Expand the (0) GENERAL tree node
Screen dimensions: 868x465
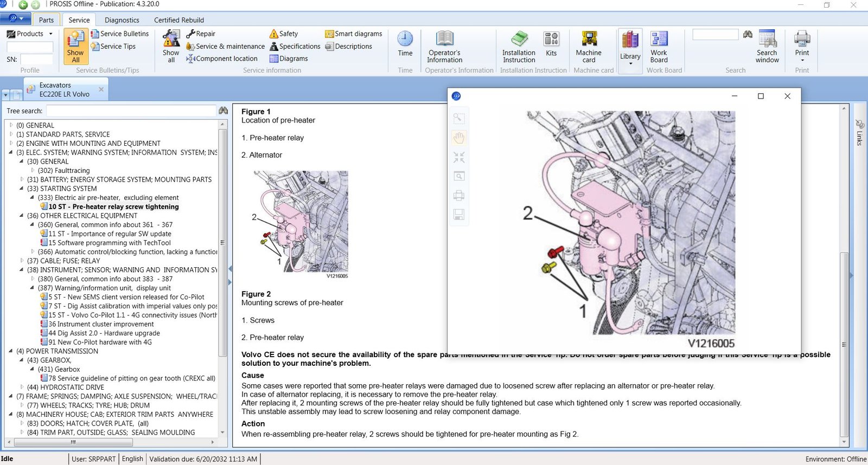pyautogui.click(x=11, y=125)
